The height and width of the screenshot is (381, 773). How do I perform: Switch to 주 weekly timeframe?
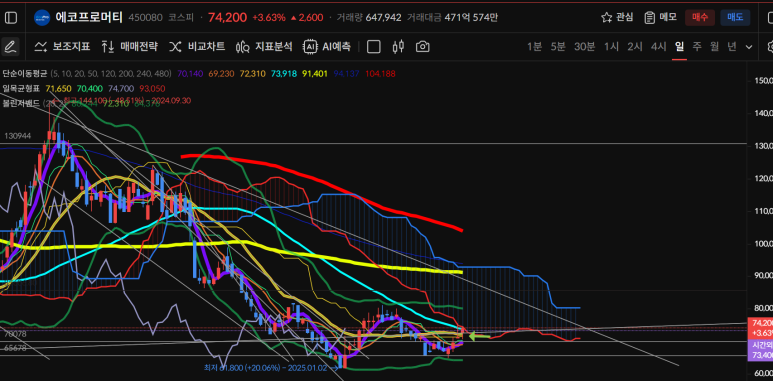697,47
